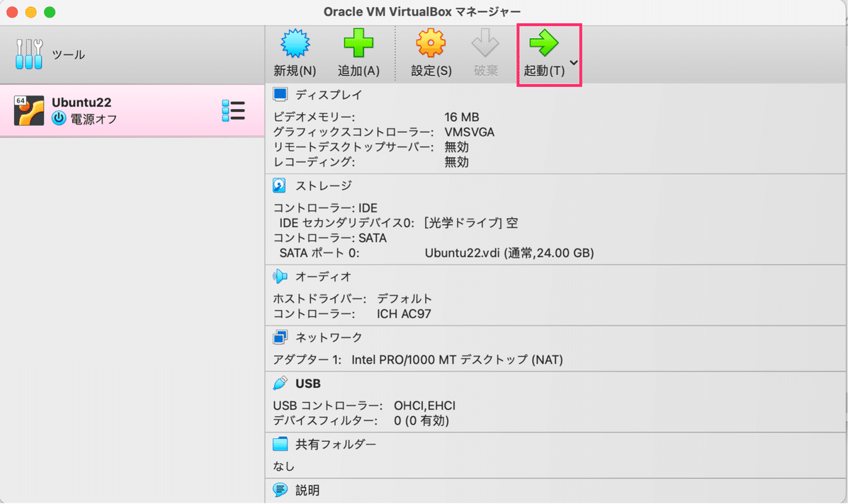Open the Ubuntu22 machine tools list menu
Image resolution: width=850 pixels, height=504 pixels.
tap(233, 111)
